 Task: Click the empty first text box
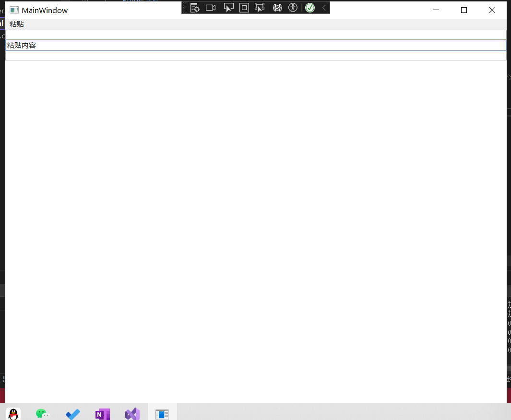(256, 35)
